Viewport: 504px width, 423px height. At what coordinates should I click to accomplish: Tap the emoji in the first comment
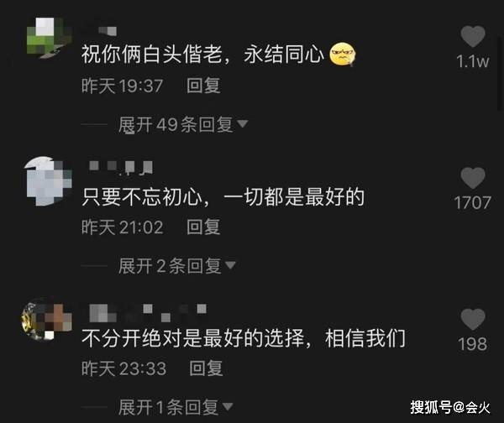[343, 54]
